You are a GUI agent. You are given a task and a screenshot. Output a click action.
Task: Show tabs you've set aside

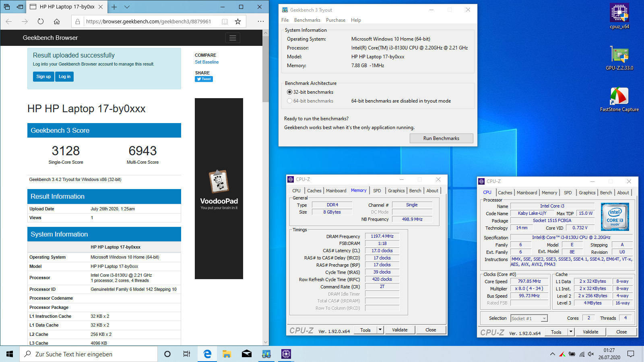7,7
